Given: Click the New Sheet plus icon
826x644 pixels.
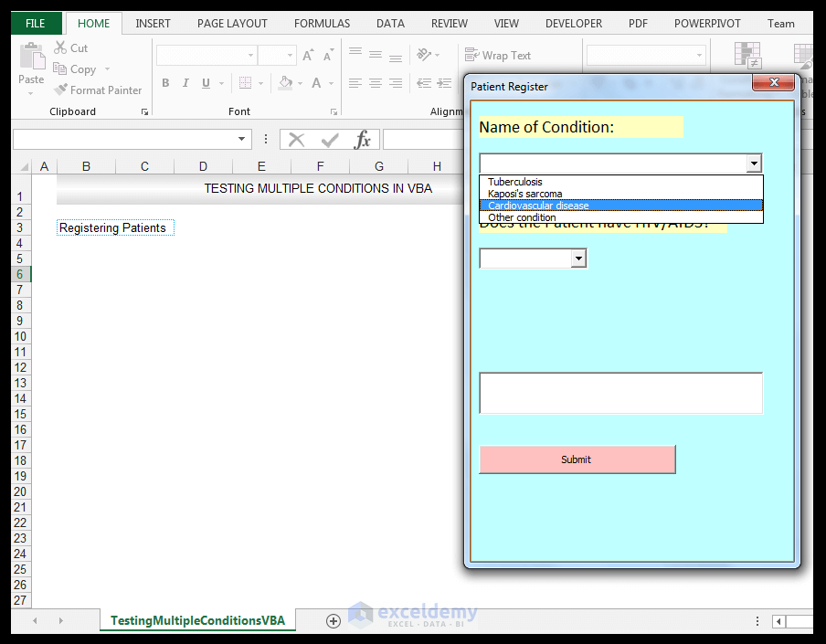Looking at the screenshot, I should pyautogui.click(x=333, y=621).
